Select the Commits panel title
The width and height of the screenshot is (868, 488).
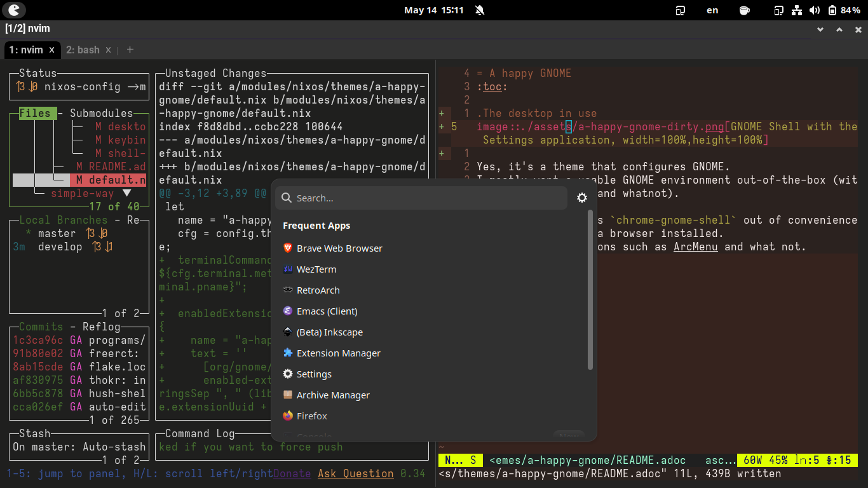(41, 327)
